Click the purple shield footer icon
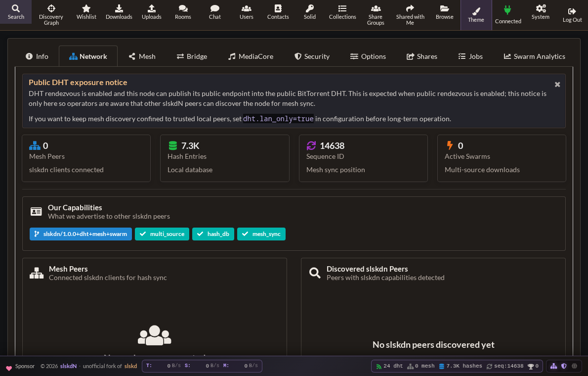The width and height of the screenshot is (588, 376). (x=564, y=366)
